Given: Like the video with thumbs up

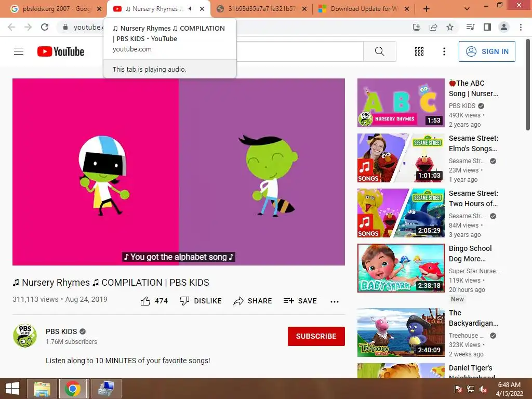Looking at the screenshot, I should coord(154,301).
